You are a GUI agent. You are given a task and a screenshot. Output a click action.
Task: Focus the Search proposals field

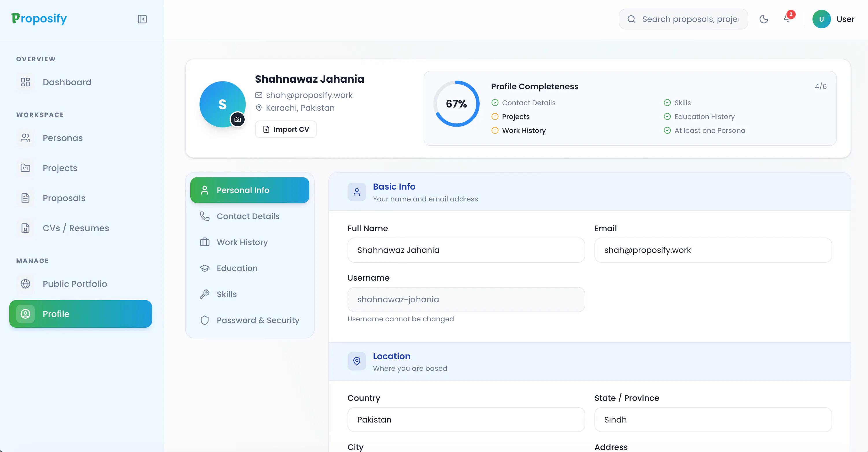[x=683, y=19]
